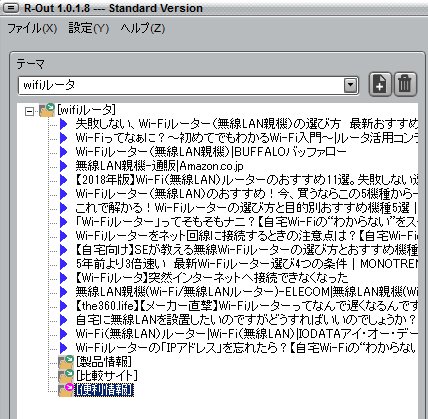Screen dimensions: 428x419
Task: Select row 【the360.life】【メーカー直撃】Wi-Fiルーター
Action: (x=247, y=306)
